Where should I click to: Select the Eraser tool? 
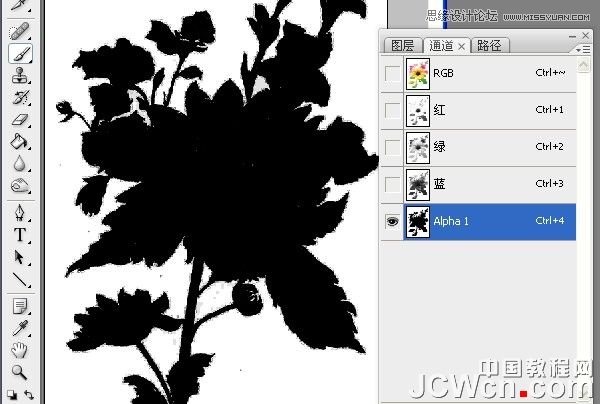(x=20, y=120)
